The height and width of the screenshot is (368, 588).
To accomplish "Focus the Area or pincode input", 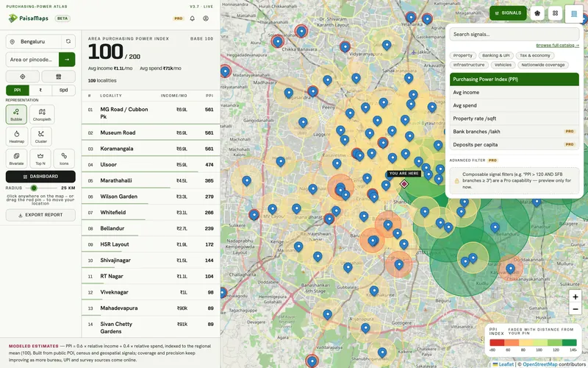I will coord(32,60).
